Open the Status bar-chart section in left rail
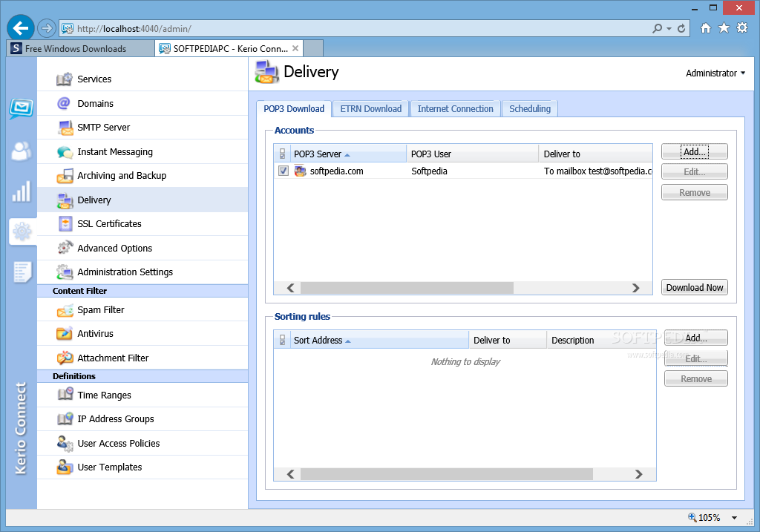Viewport: 760px width, 532px height. pyautogui.click(x=22, y=192)
